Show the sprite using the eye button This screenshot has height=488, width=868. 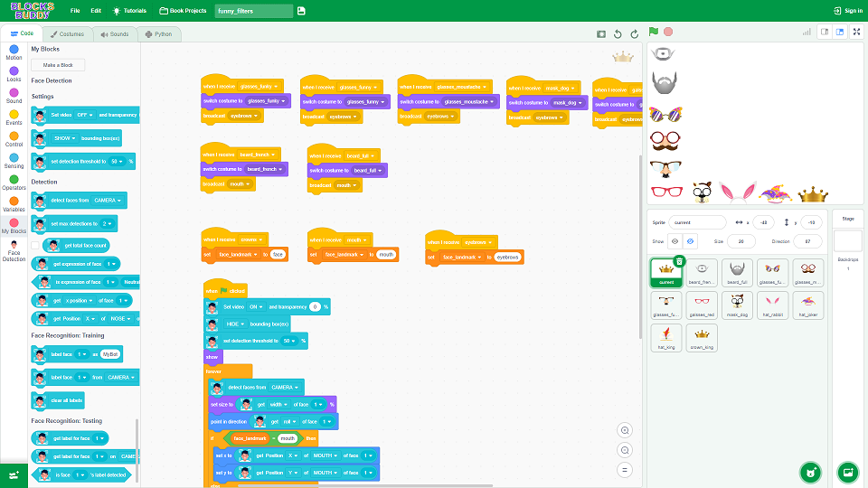(675, 241)
